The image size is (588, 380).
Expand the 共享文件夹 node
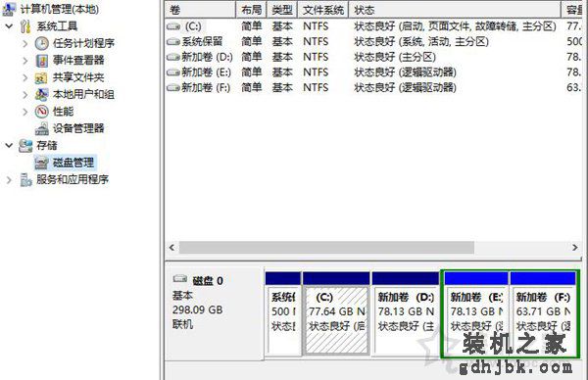coord(25,77)
